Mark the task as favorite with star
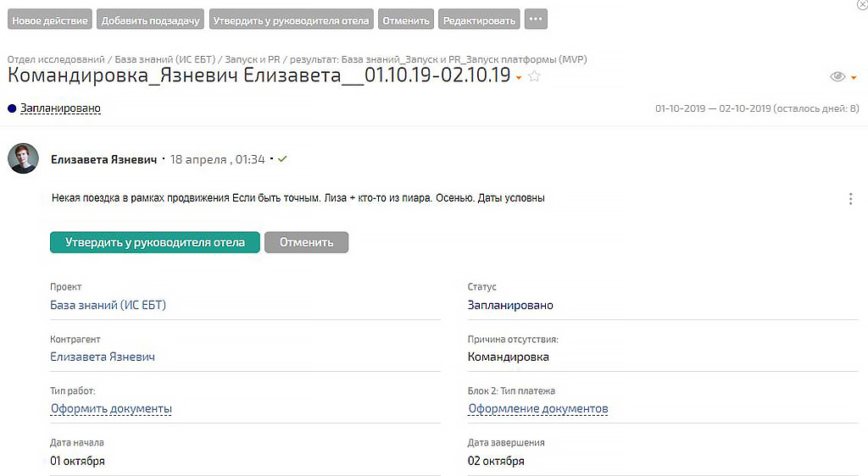This screenshot has height=476, width=868. [534, 76]
